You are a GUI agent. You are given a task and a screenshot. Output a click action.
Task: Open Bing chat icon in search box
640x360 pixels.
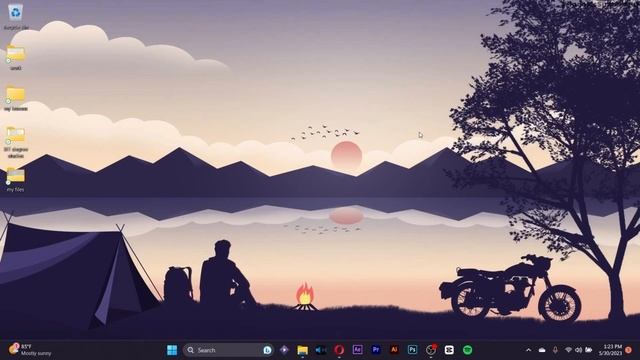point(267,350)
